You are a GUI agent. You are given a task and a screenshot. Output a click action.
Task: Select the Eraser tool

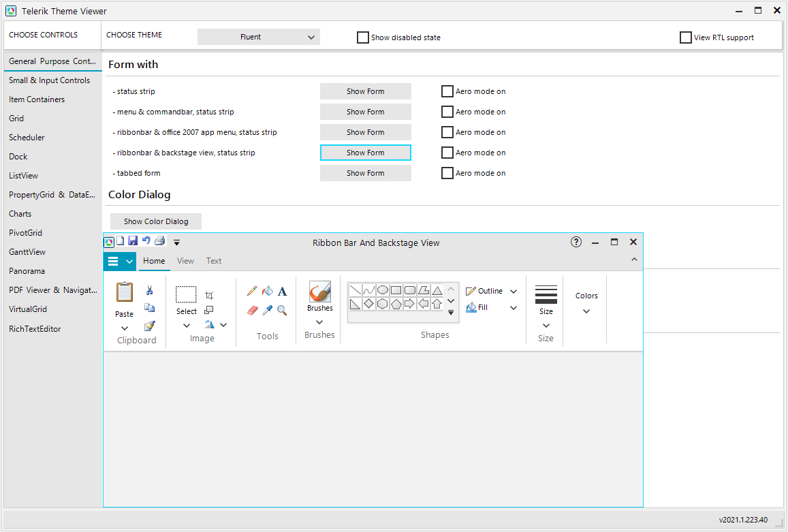(252, 311)
